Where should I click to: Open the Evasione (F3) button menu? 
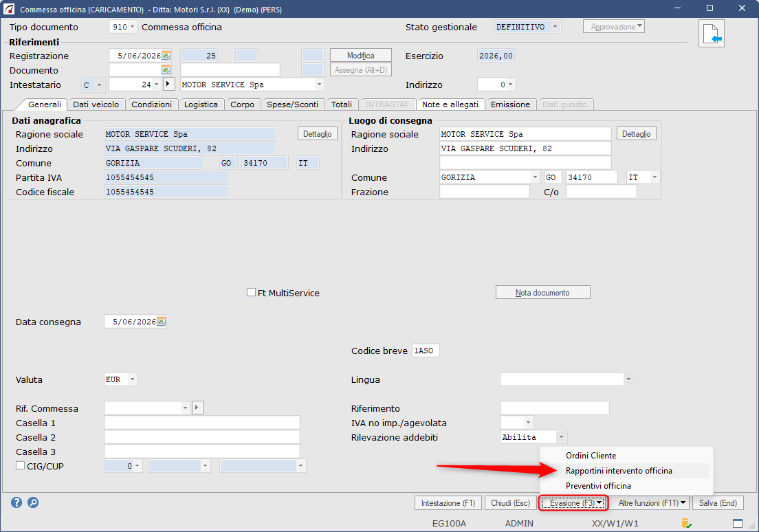click(573, 503)
